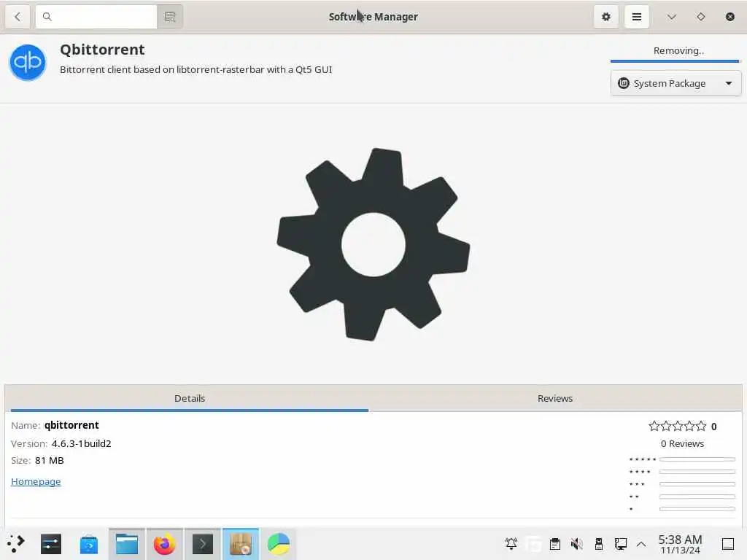747x560 pixels.
Task: Click the dropdown arrow next to System Package
Action: pyautogui.click(x=729, y=83)
